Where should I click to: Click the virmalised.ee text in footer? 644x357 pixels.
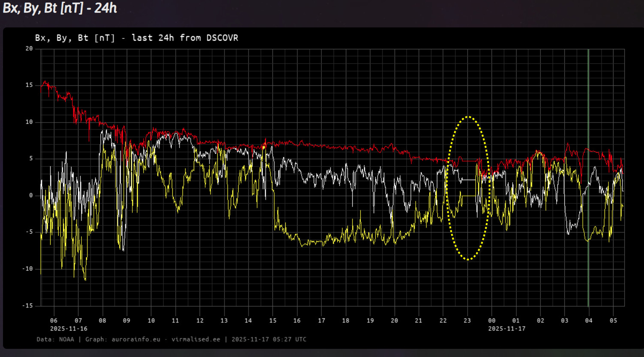[x=196, y=339]
